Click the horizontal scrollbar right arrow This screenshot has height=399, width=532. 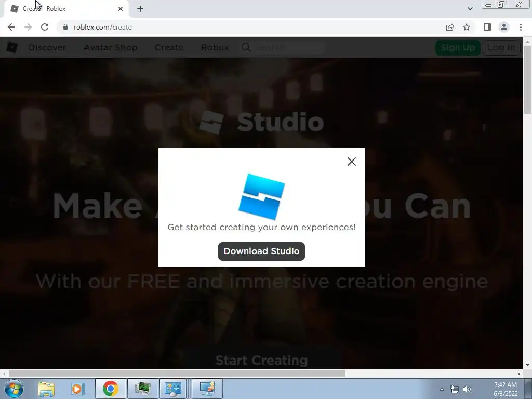click(x=519, y=374)
